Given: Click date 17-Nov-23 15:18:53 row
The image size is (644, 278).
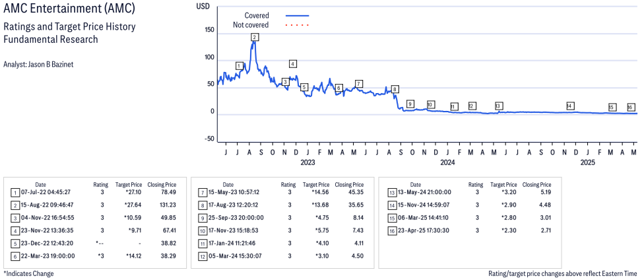Looking at the screenshot, I should [234, 230].
